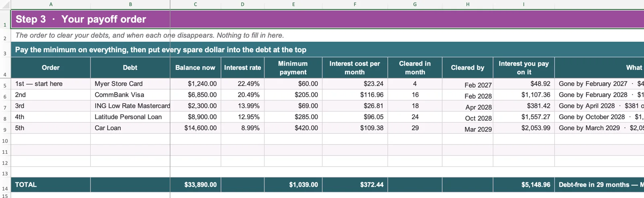Image resolution: width=644 pixels, height=198 pixels.
Task: Select the $1,107.36 interest paid cell
Action: click(524, 95)
